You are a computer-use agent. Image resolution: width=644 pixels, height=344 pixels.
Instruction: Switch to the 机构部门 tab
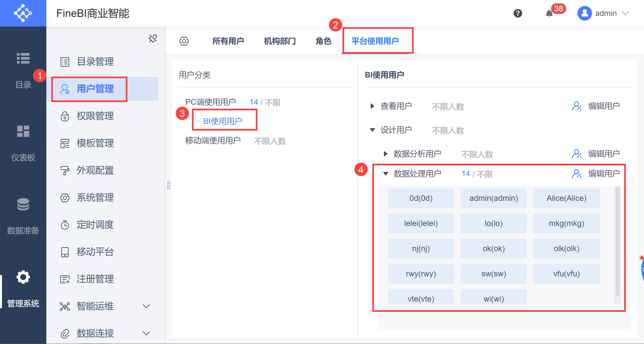[x=280, y=41]
